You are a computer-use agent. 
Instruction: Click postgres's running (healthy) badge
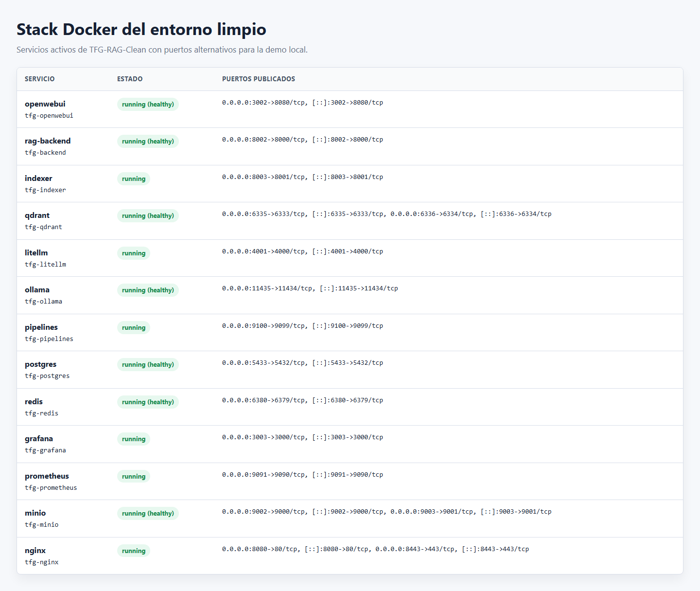click(148, 365)
